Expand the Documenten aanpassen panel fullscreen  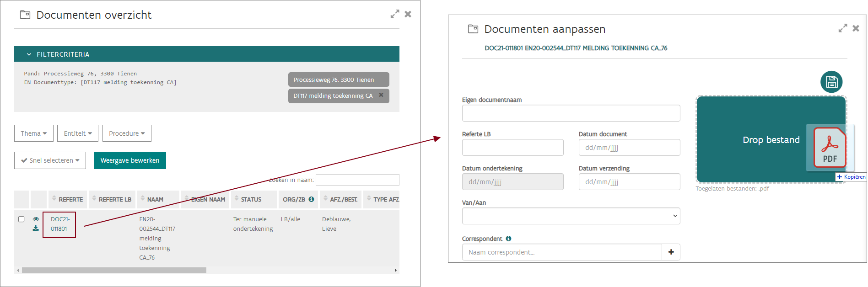[x=842, y=28]
